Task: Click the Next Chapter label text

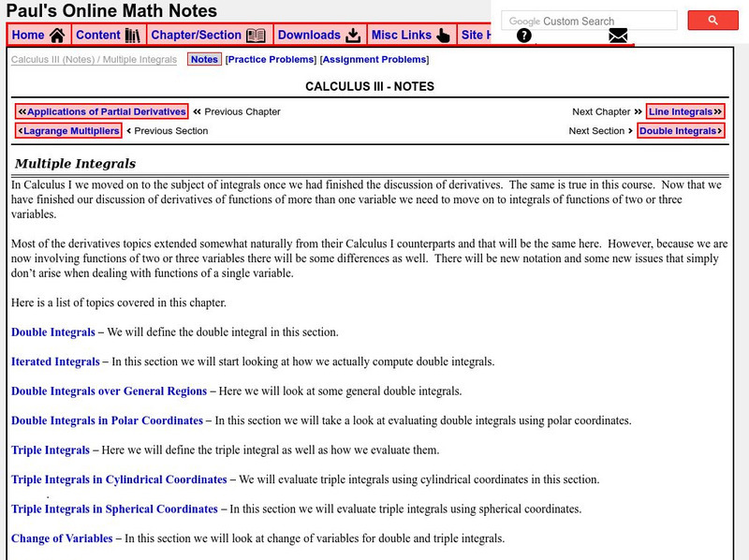Action: tap(601, 111)
